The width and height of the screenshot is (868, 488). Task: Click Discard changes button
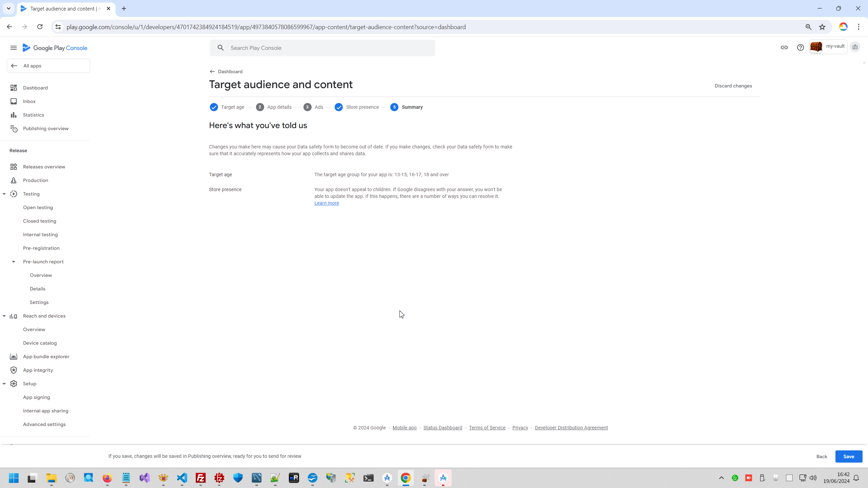pos(733,86)
